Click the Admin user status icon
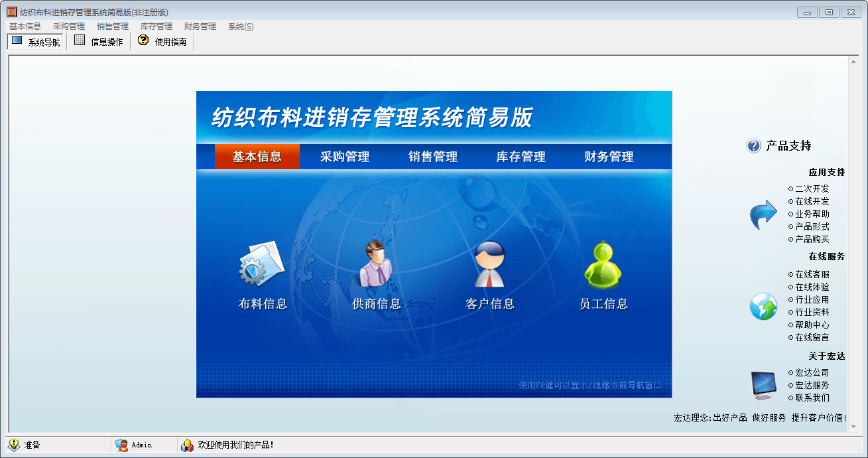Screen dimensions: 868x458 point(121,445)
